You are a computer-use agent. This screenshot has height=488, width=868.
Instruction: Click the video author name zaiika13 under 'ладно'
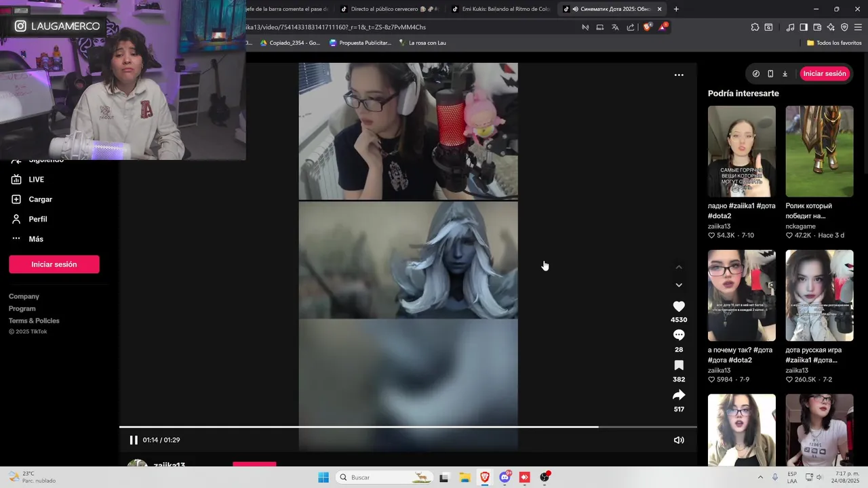(x=719, y=226)
